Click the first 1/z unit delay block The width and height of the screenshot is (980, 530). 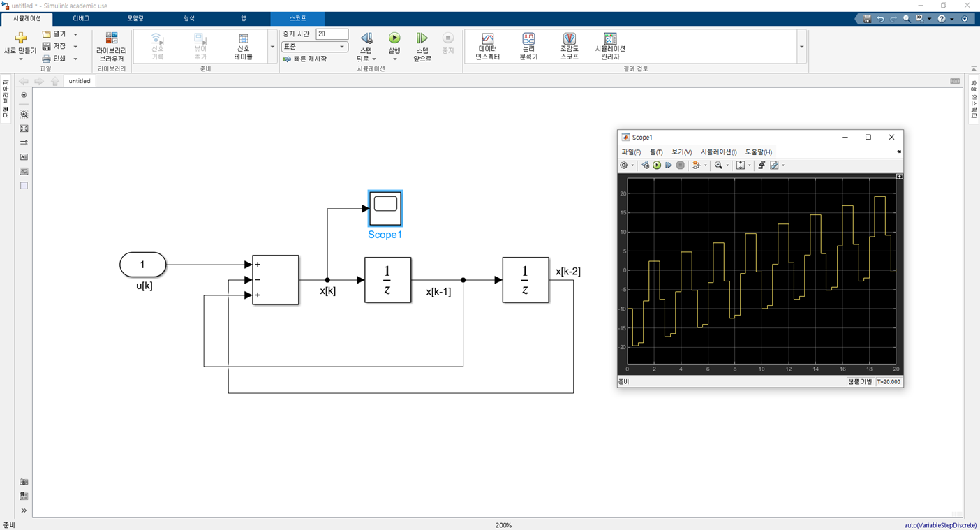[x=388, y=280]
